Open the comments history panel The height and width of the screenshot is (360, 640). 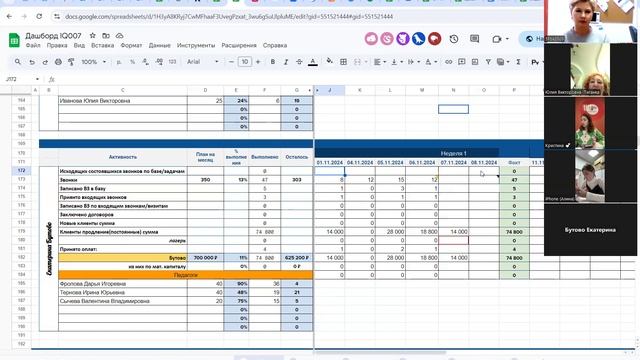[474, 39]
